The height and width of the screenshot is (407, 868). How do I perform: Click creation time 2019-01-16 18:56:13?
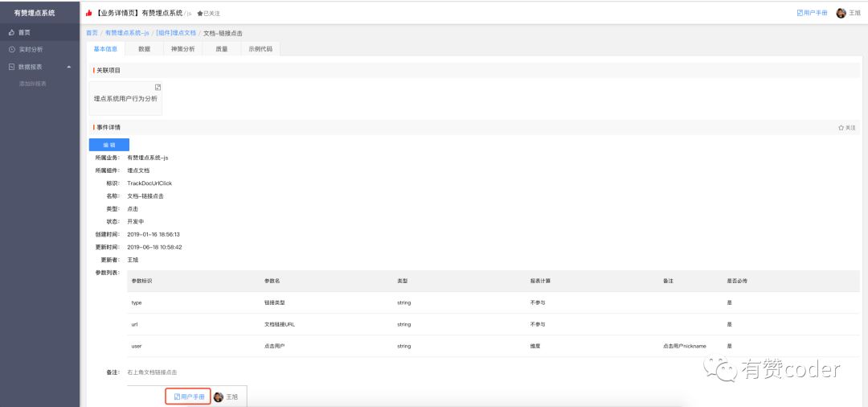click(x=154, y=234)
